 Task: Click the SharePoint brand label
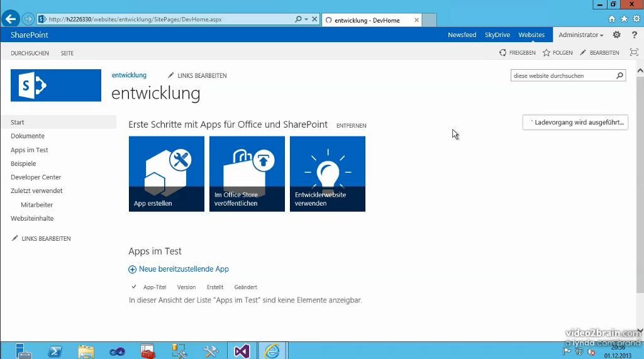tap(30, 35)
